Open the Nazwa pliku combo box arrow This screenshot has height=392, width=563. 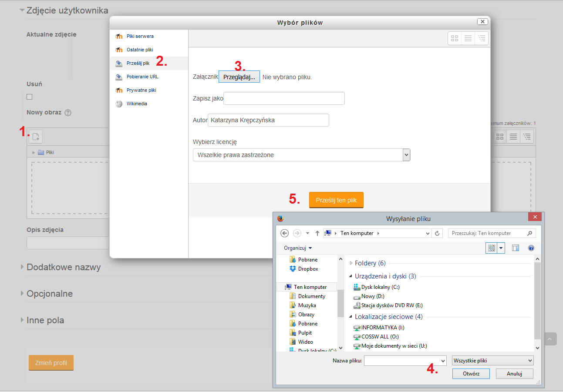tap(443, 361)
